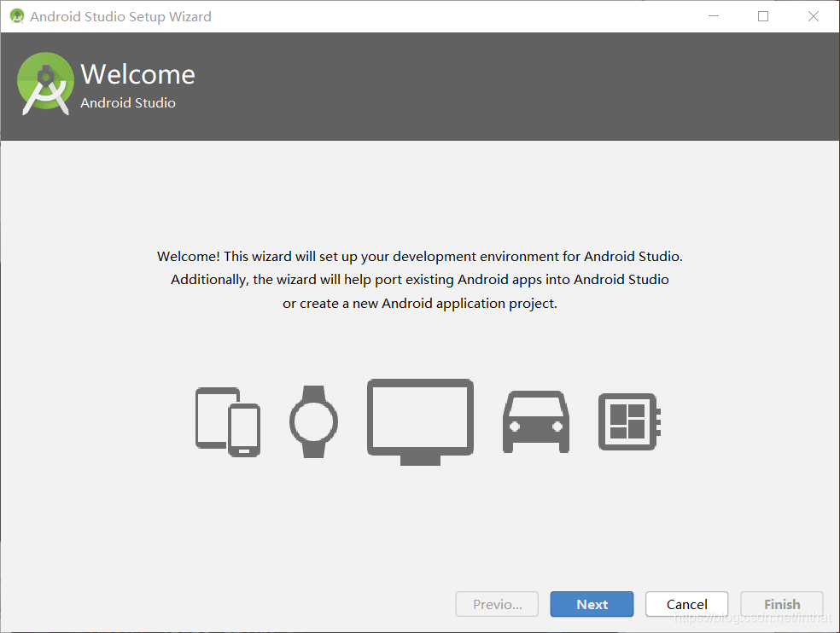The image size is (840, 633).
Task: Click the Android Studio subtitle under Welcome
Action: tap(128, 103)
